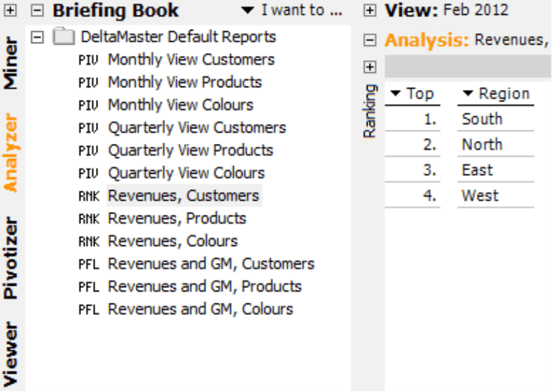The height and width of the screenshot is (392, 552).
Task: Click PIV icon beside Monthly View Colours
Action: click(x=89, y=105)
